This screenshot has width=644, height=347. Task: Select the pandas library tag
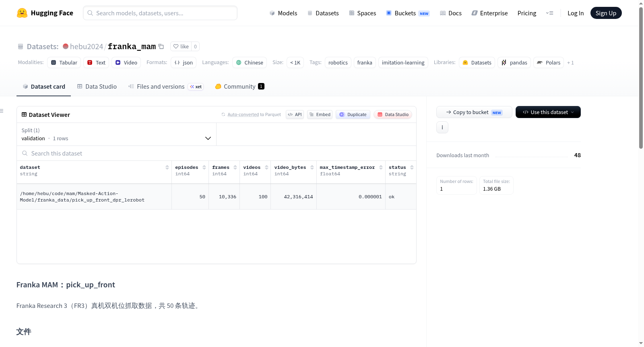tap(514, 62)
